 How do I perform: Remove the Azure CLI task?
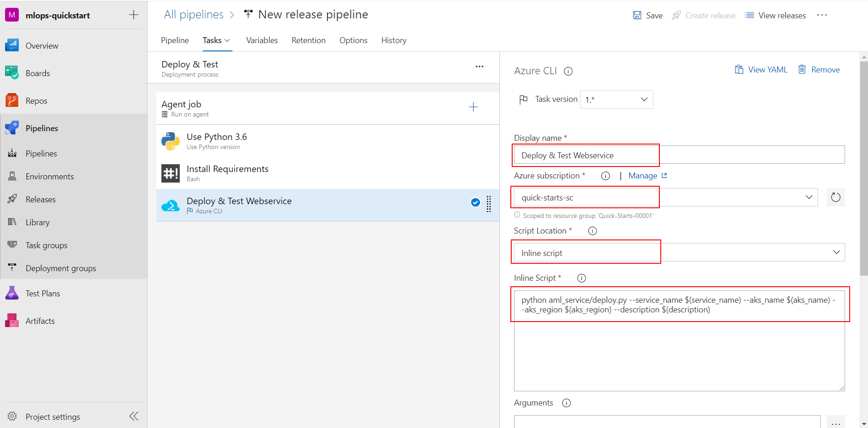(818, 70)
